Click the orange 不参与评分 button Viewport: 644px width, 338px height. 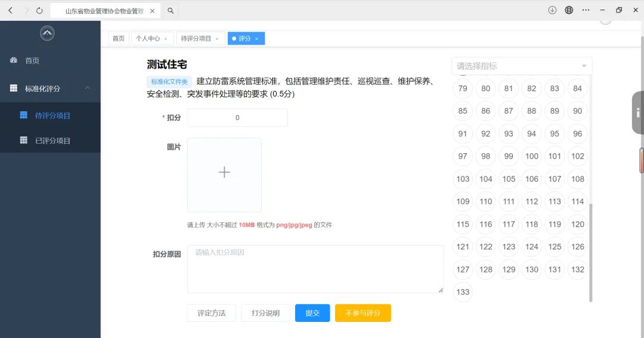click(x=363, y=313)
